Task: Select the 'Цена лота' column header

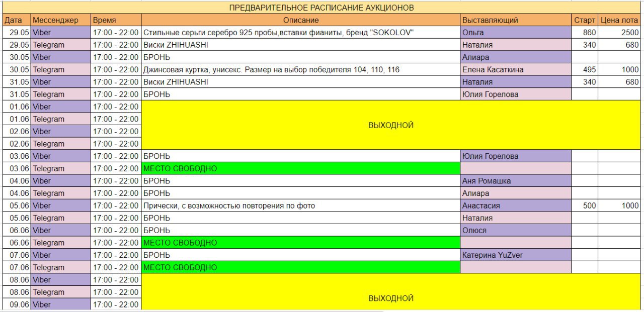Action: pos(620,20)
